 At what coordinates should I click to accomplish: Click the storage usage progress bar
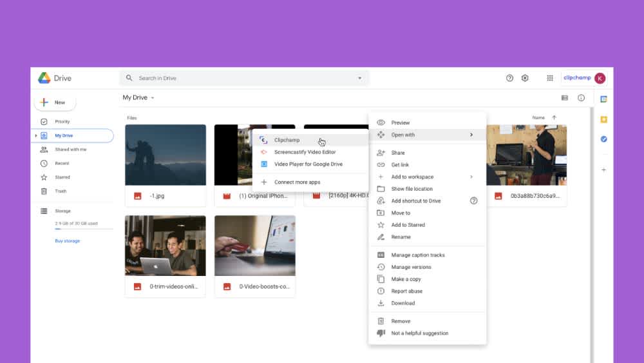(x=84, y=229)
